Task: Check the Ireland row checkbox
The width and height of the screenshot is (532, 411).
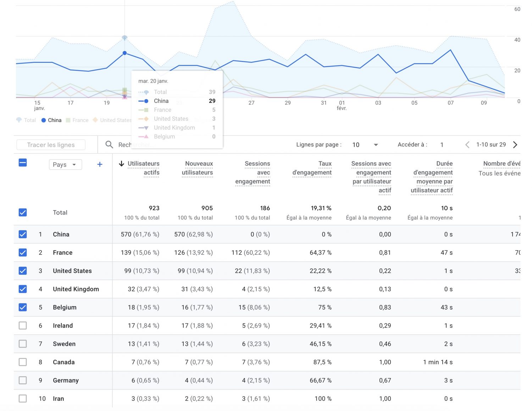Action: [23, 326]
